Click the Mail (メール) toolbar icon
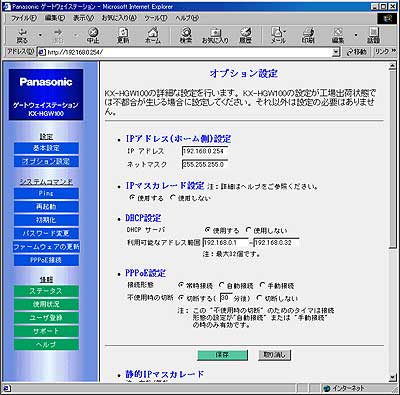Screen dimensions: 400x395 point(278,35)
